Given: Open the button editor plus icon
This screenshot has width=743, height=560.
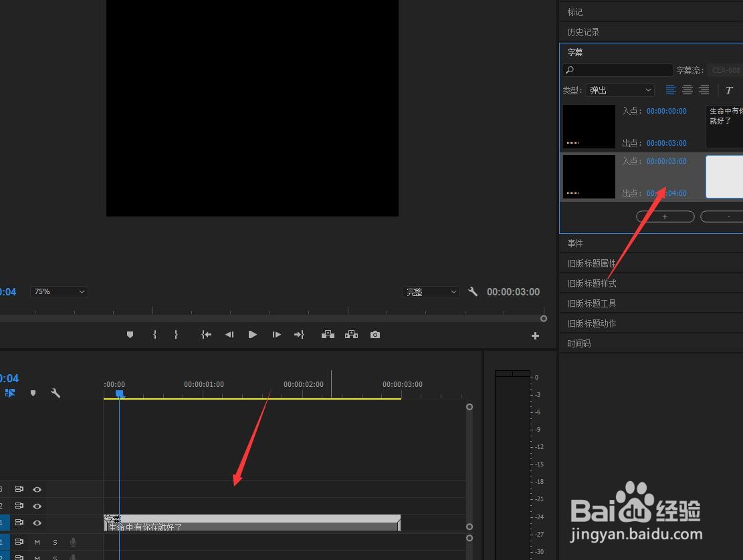Looking at the screenshot, I should [536, 335].
